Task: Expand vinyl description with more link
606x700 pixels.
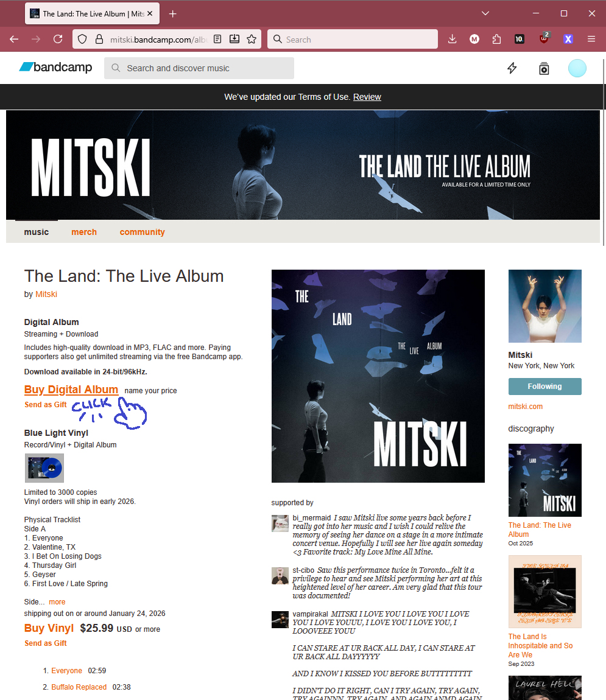Action: pos(57,602)
